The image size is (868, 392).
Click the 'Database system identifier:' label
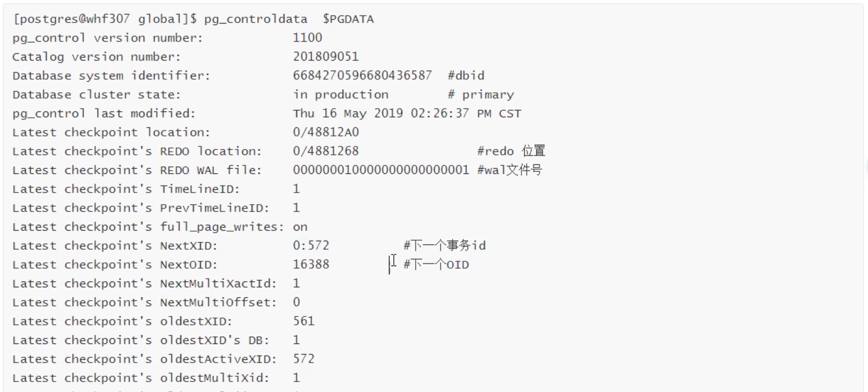tap(111, 75)
